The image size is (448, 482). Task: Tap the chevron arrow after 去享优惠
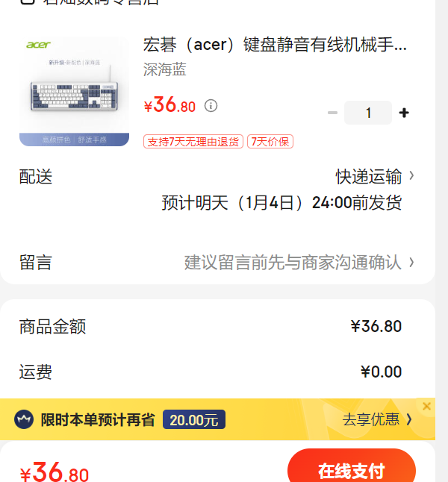(409, 419)
